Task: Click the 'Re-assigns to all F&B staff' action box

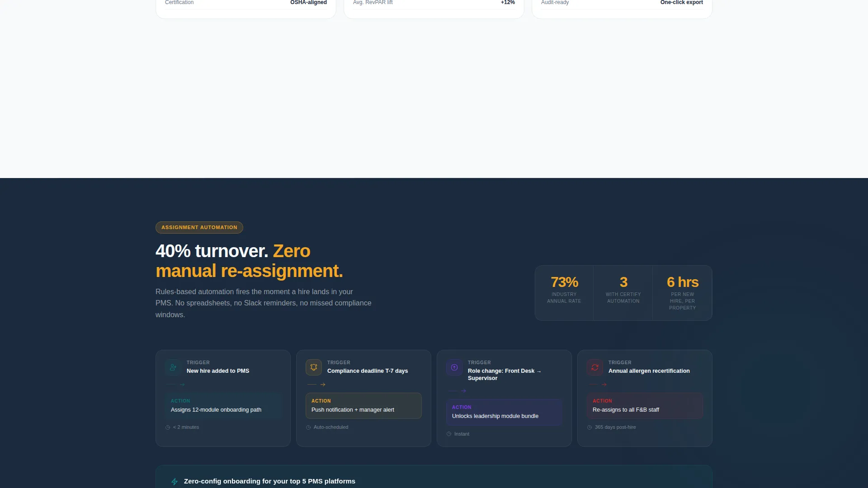Action: tap(645, 406)
